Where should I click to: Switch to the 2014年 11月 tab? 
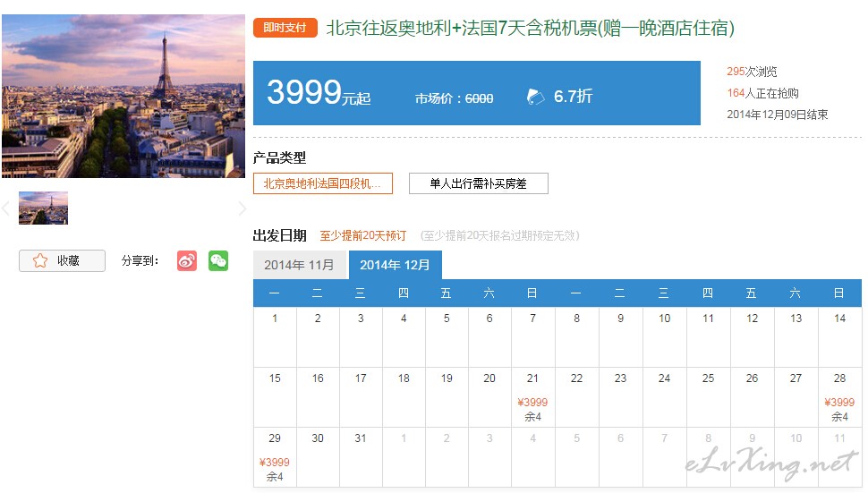[300, 265]
